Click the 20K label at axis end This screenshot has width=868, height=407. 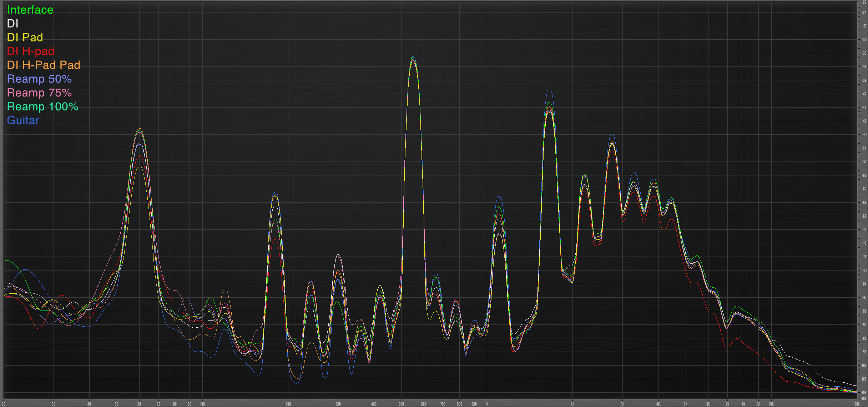857,404
